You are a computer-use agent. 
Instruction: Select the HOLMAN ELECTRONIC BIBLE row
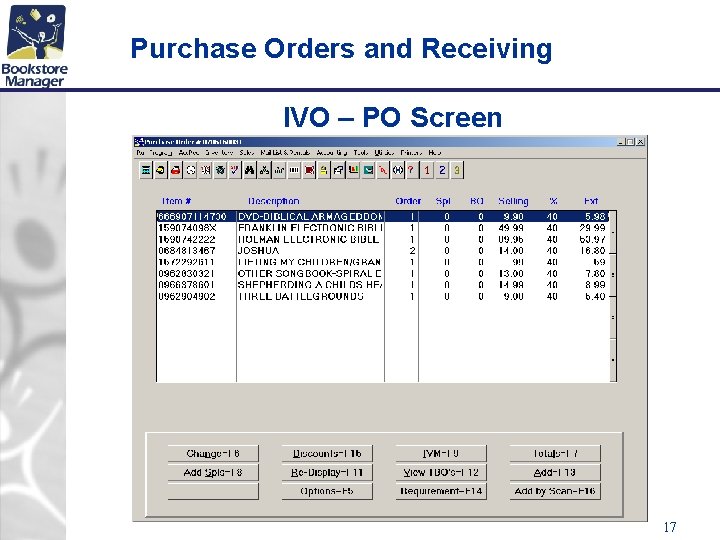(382, 239)
